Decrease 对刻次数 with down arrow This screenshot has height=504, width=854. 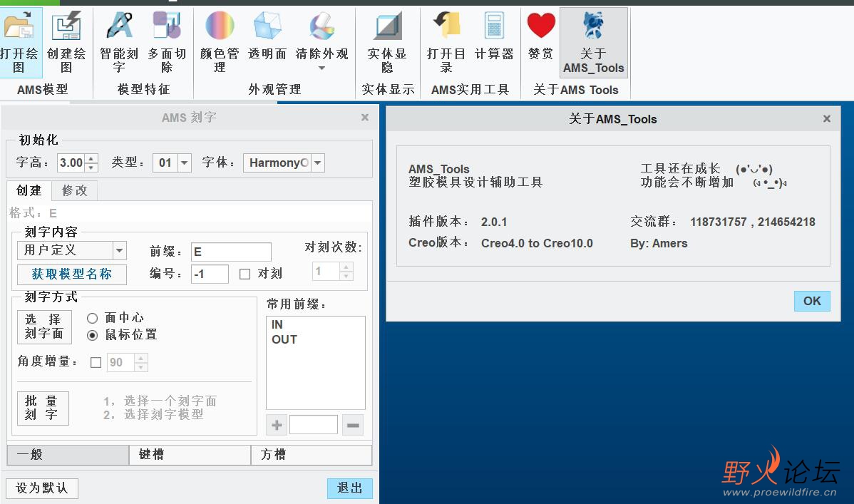pyautogui.click(x=346, y=277)
